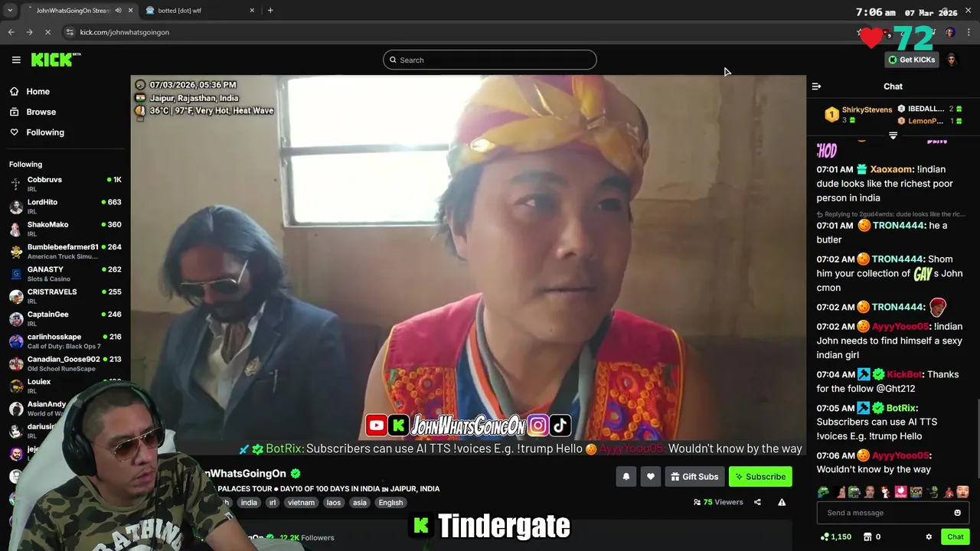Viewport: 980px width, 551px height.
Task: Click the india tag
Action: click(249, 503)
